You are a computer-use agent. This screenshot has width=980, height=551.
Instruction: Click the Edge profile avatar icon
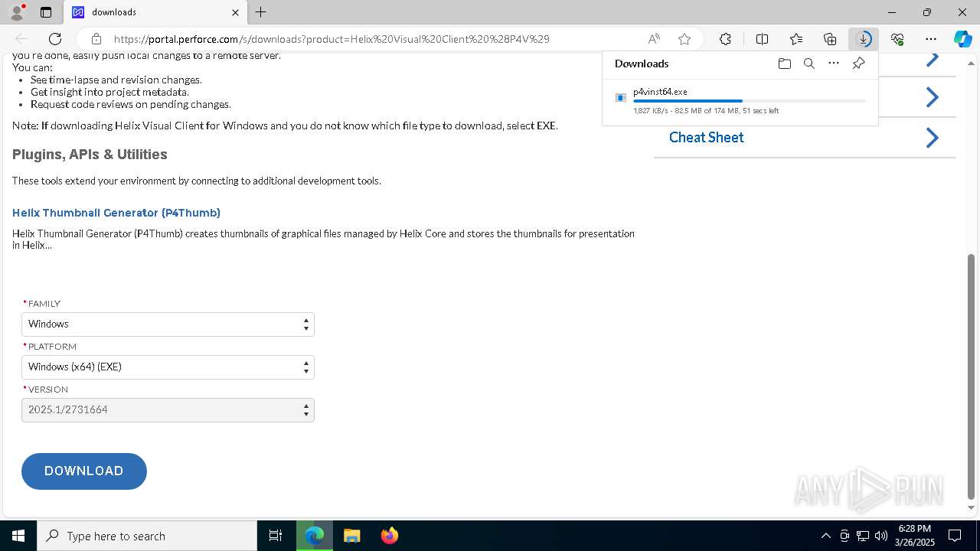click(x=16, y=12)
